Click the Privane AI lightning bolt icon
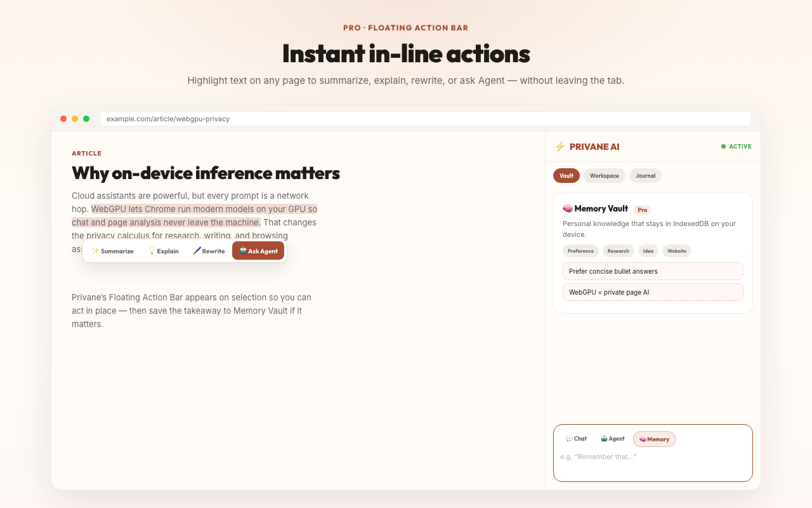This screenshot has width=812, height=508. [560, 147]
